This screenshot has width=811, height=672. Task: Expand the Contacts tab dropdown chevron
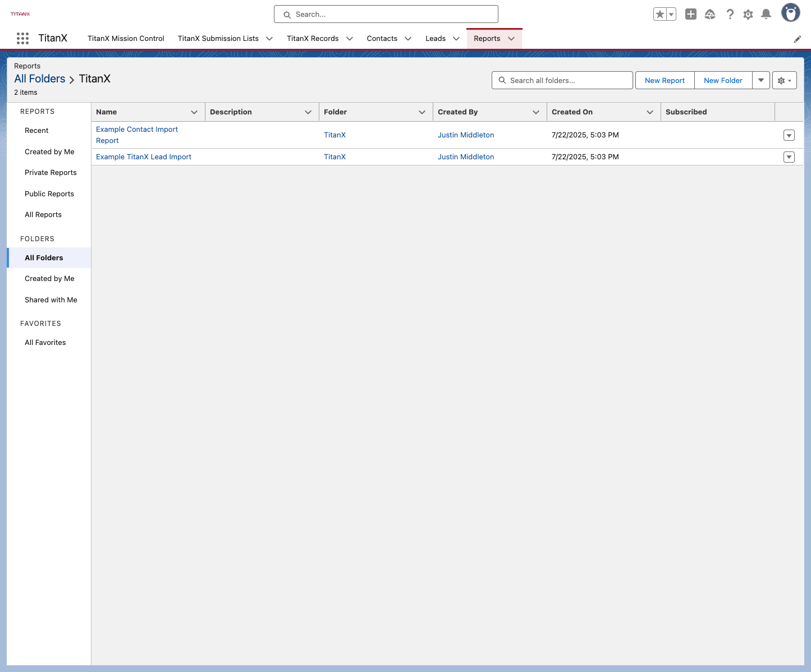point(408,39)
